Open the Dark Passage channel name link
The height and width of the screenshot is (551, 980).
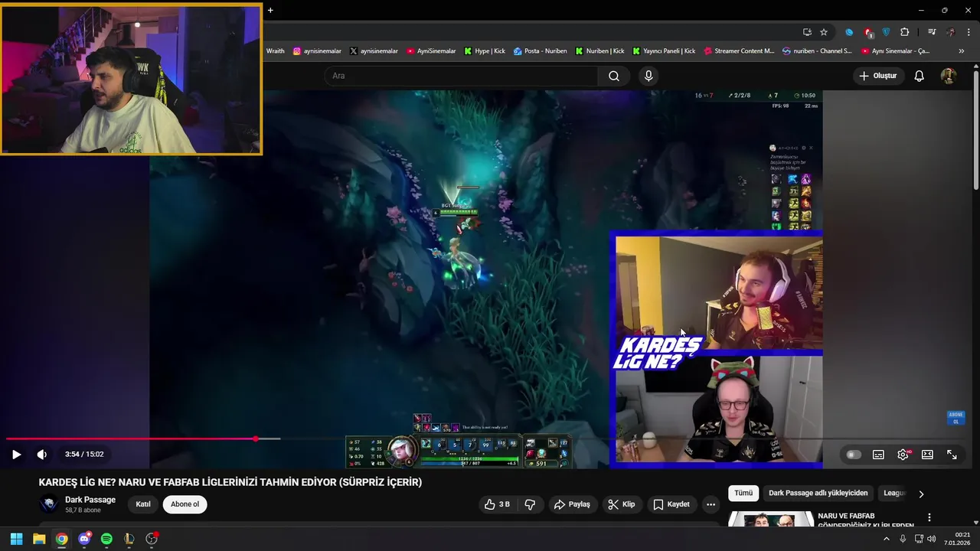[x=90, y=500]
